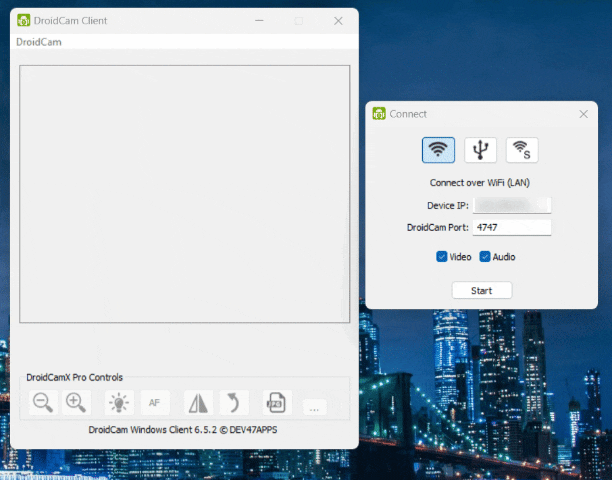This screenshot has height=480, width=612.
Task: Uncheck the Audio checkbox
Action: [485, 256]
